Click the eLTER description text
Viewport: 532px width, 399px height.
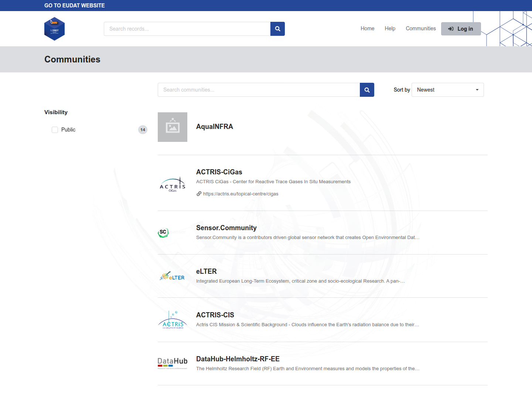click(x=300, y=281)
